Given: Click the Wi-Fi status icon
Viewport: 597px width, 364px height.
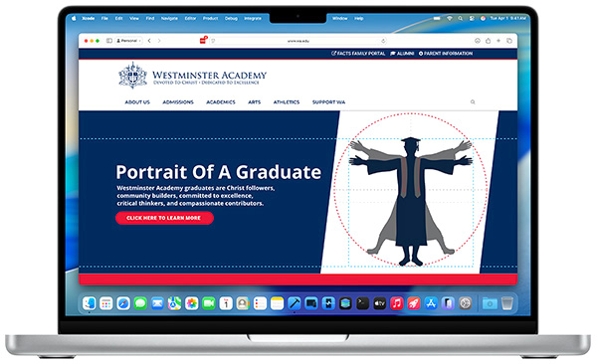Looking at the screenshot, I should tap(450, 18).
